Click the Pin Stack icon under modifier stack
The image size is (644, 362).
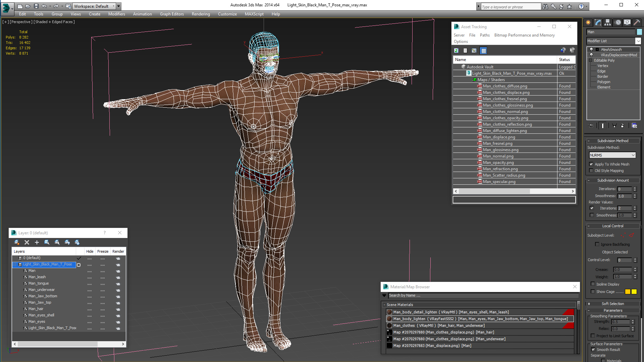(x=591, y=126)
